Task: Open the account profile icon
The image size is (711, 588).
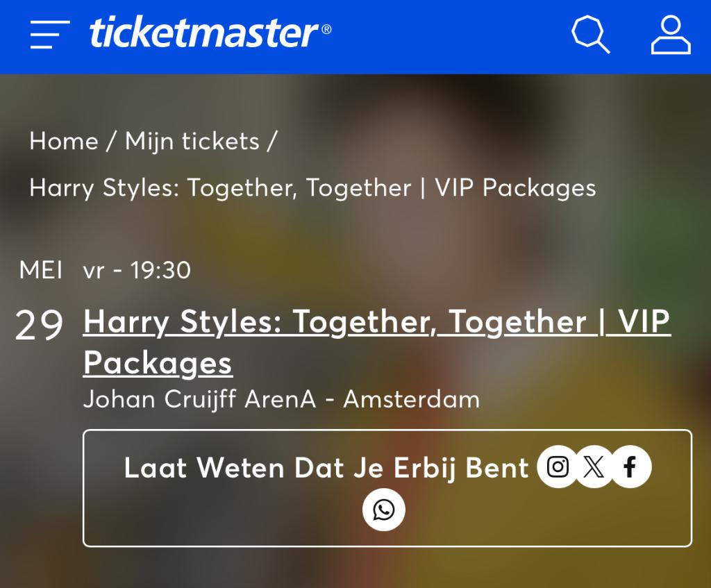Action: (x=670, y=33)
